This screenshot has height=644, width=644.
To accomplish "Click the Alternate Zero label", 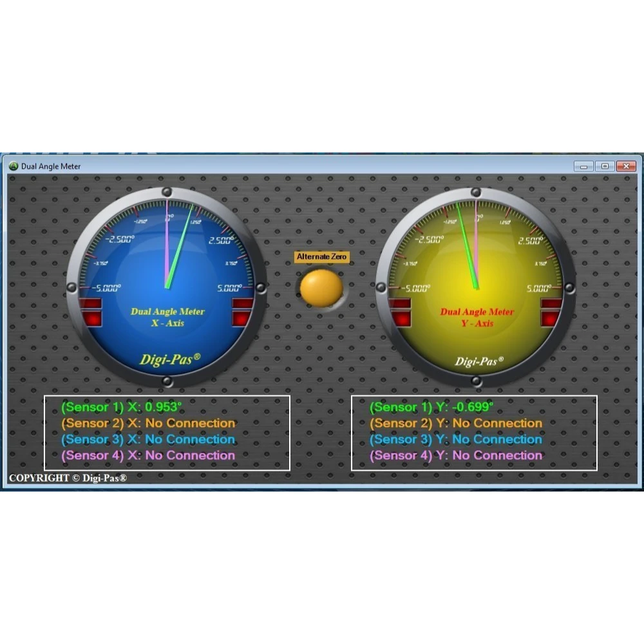I will (x=321, y=257).
